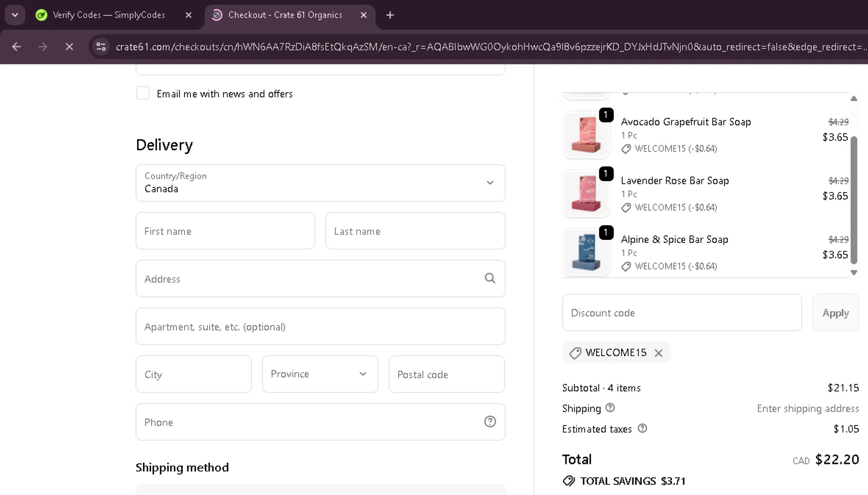This screenshot has height=495, width=868.
Task: Close the Verify Codes tab
Action: 189,15
